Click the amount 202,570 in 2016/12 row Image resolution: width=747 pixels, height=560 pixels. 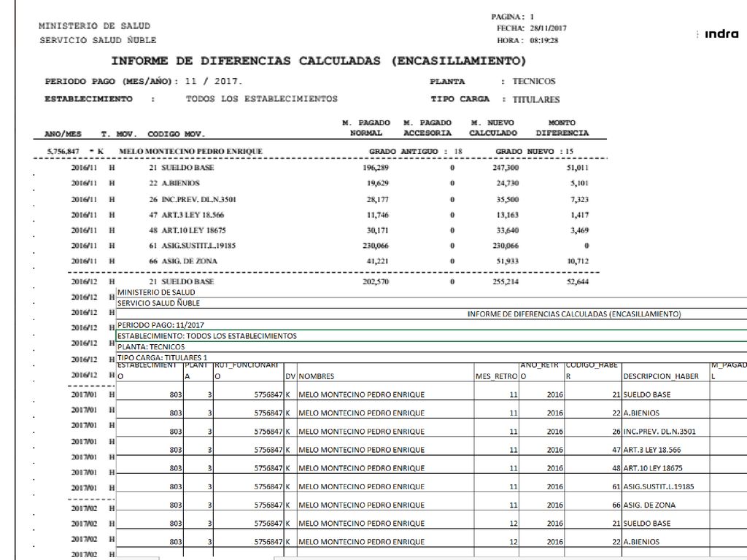coord(376,281)
